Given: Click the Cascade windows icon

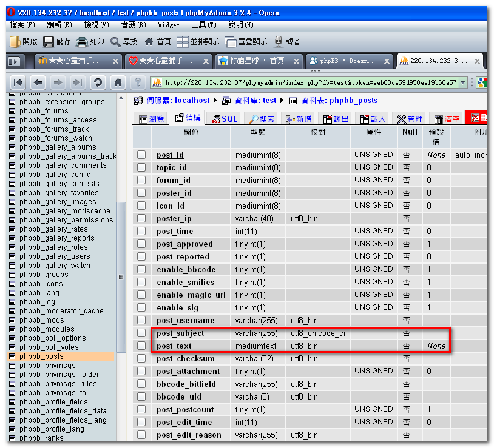Looking at the screenshot, I should click(230, 42).
